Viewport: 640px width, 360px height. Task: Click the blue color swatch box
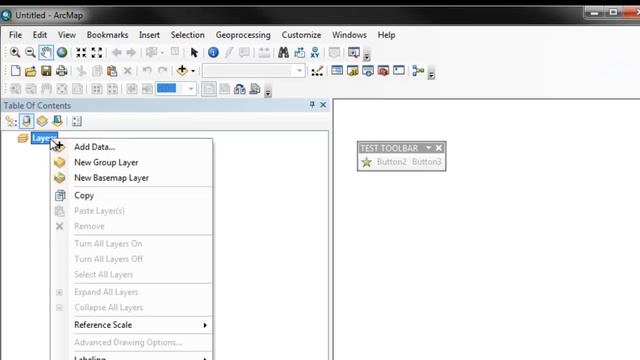tap(167, 89)
